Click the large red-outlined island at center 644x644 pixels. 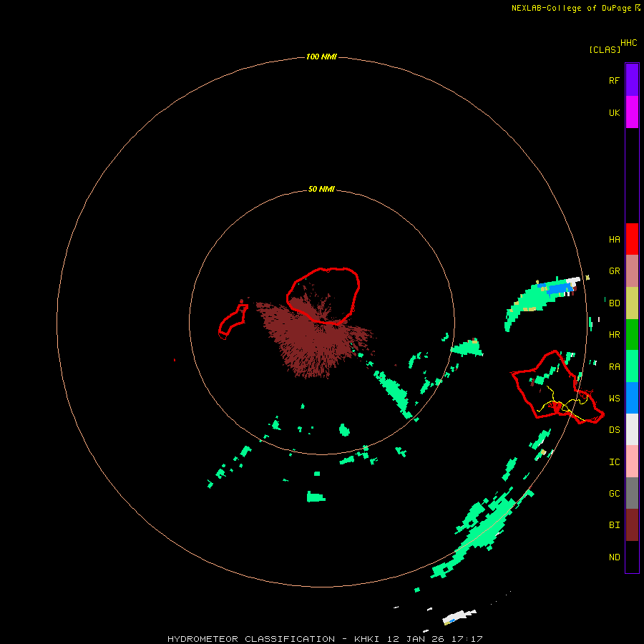[x=323, y=296]
